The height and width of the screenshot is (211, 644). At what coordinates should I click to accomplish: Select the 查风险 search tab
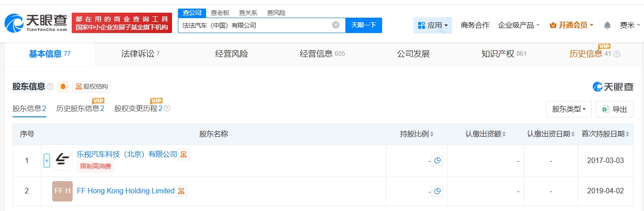tap(276, 13)
